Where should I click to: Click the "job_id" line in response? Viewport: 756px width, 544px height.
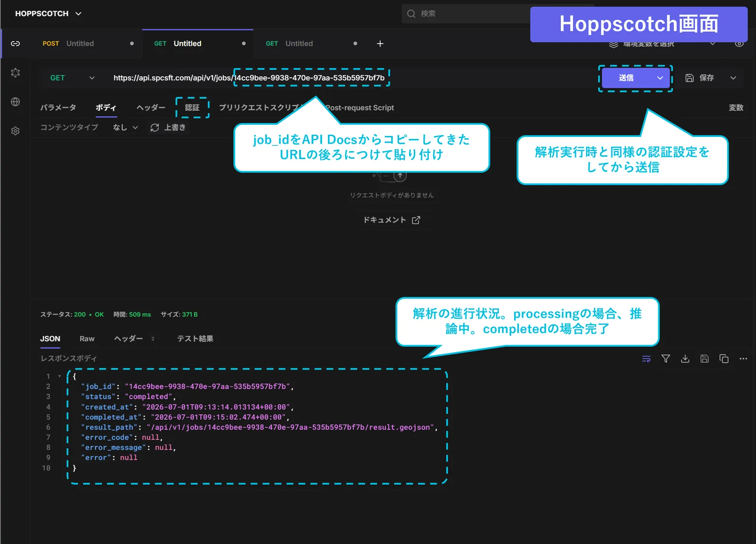[x=187, y=386]
